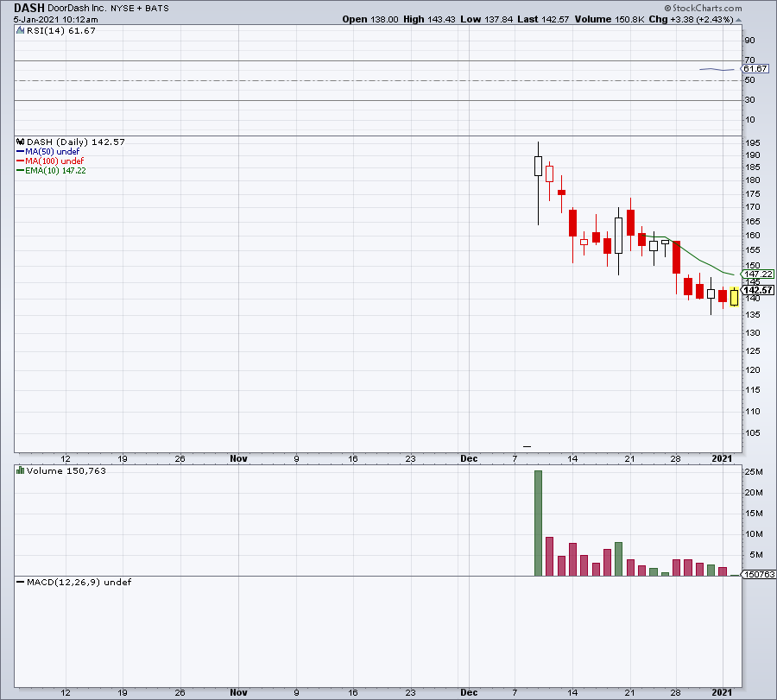Click the Dec label below the price panel
This screenshot has width=777, height=700.
[x=469, y=458]
